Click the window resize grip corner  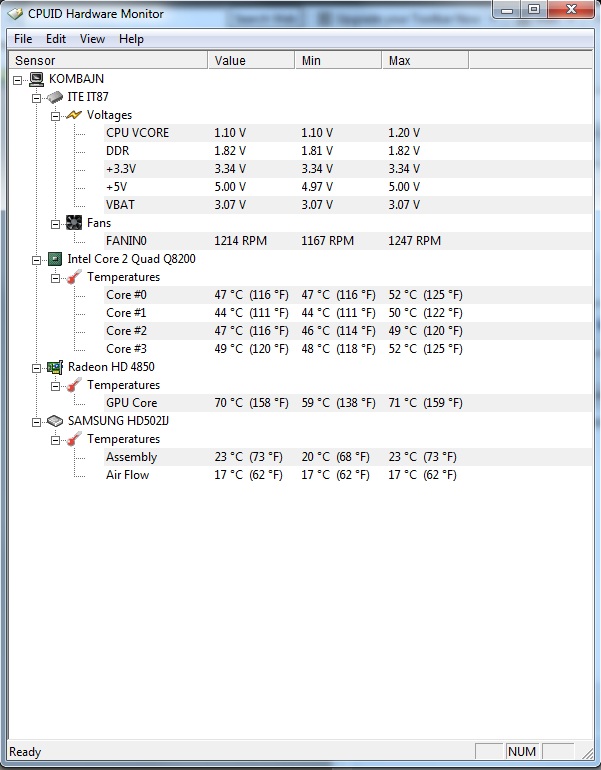tap(587, 752)
